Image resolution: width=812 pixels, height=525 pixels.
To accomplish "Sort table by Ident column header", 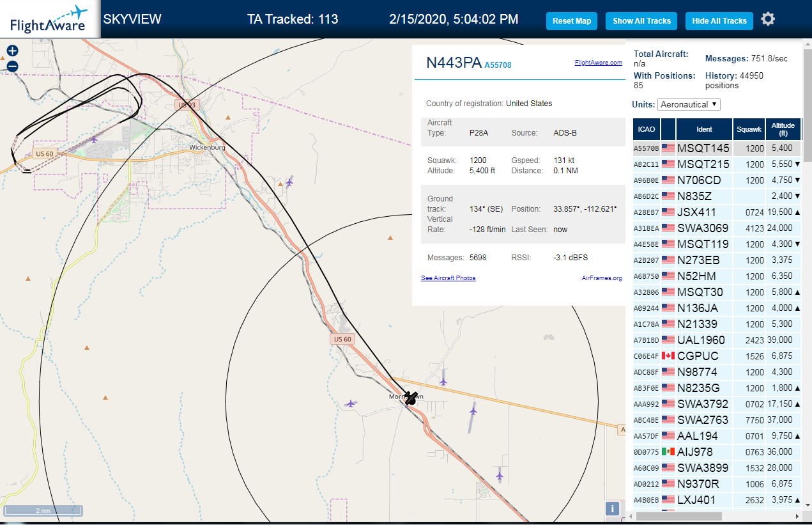I will [704, 129].
